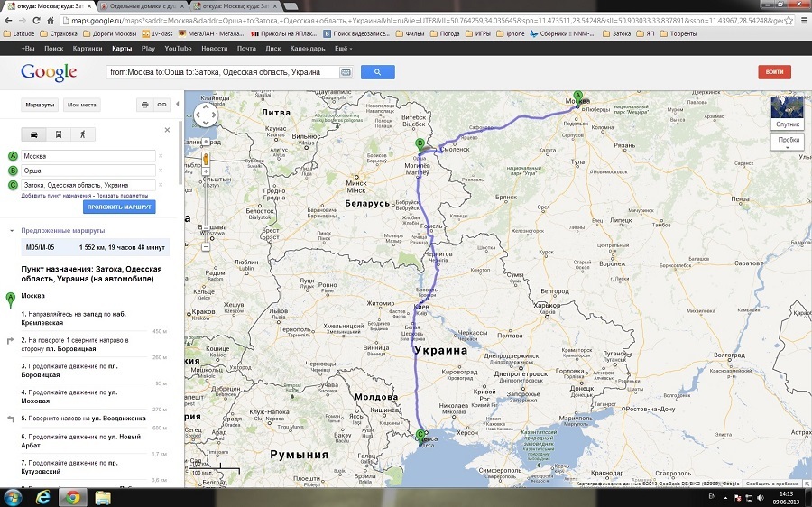This screenshot has width=812, height=507.
Task: Click Добавить пункт назначения link
Action: [x=57, y=196]
